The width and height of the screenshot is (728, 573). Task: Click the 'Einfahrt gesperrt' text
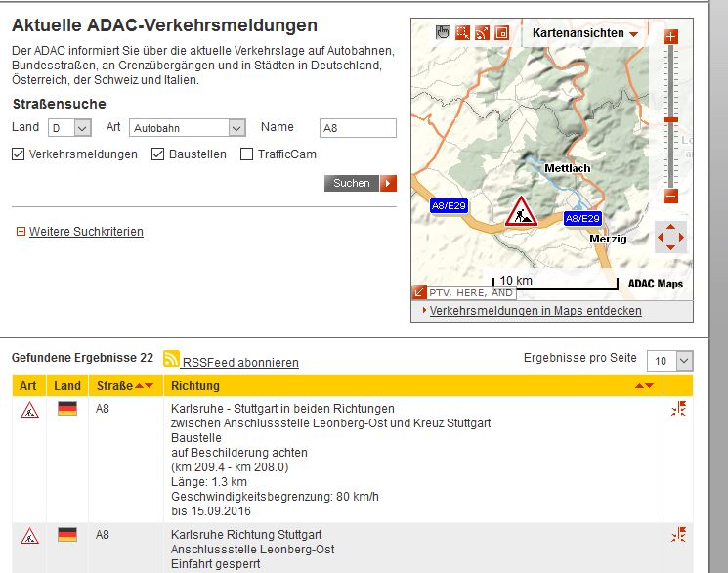click(x=215, y=563)
